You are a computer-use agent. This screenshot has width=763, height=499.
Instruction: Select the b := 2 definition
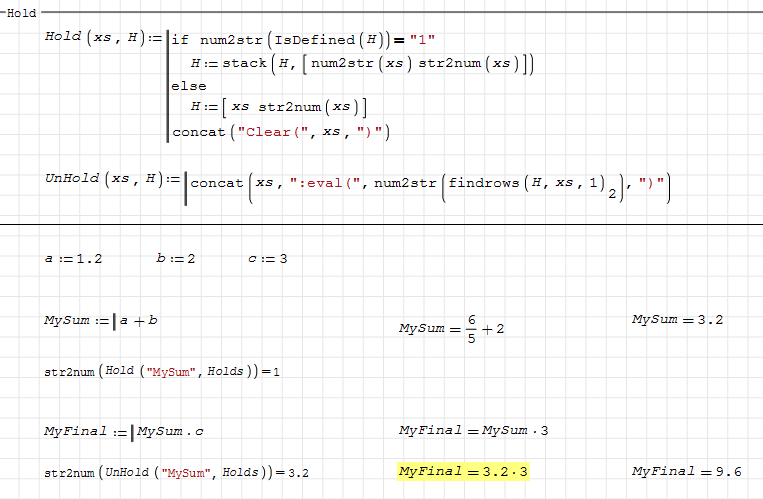[176, 259]
